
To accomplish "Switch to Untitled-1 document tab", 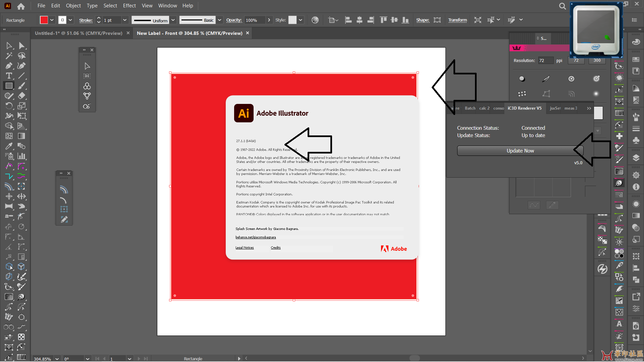I will [78, 33].
